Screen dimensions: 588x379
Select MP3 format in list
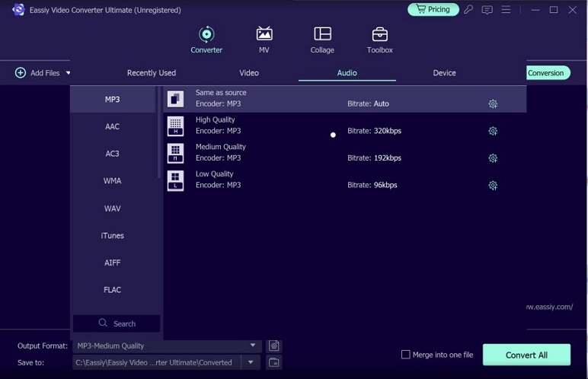tap(113, 100)
